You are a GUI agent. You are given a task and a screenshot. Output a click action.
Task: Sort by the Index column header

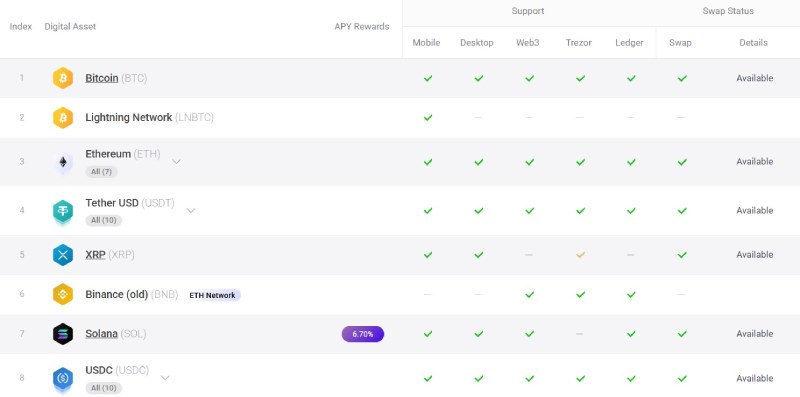[21, 27]
